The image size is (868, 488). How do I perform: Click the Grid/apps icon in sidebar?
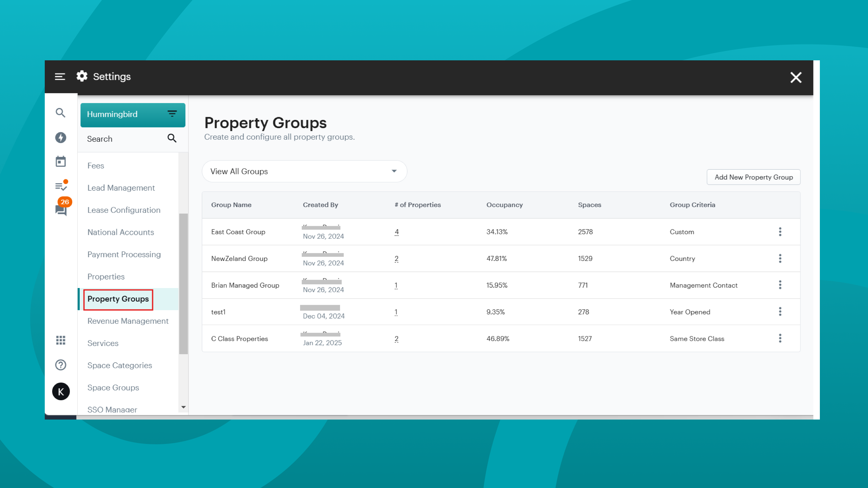60,340
